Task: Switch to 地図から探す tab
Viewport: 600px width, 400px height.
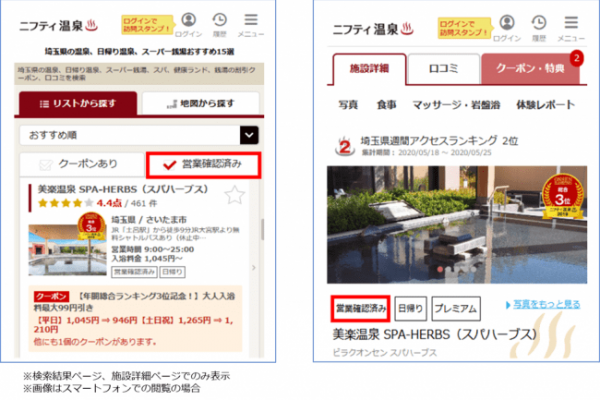Action: tap(201, 103)
